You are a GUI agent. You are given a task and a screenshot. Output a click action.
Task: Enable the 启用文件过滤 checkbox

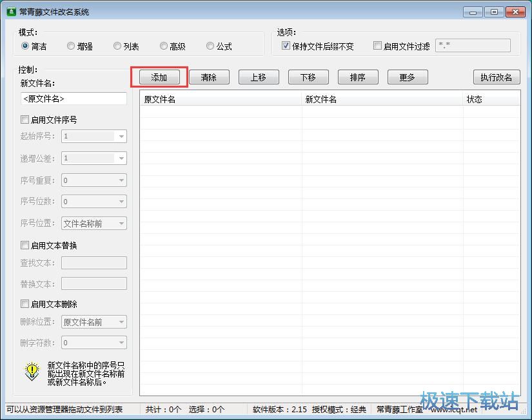(377, 45)
